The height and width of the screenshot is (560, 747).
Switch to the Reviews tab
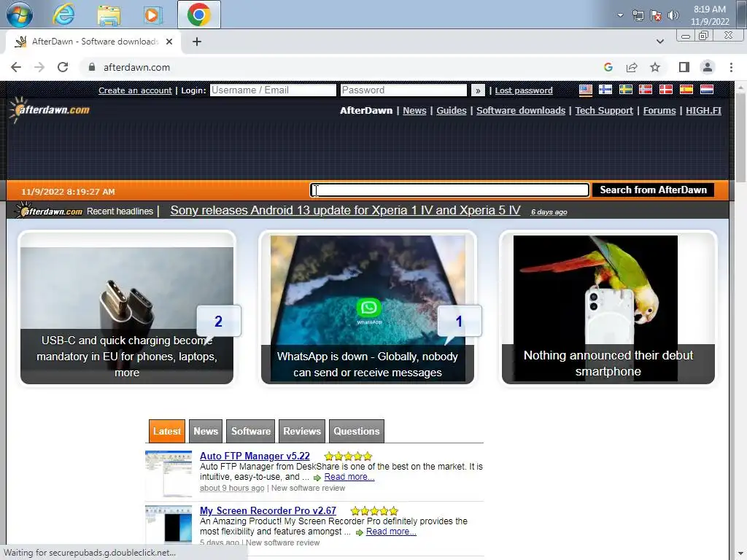point(302,431)
